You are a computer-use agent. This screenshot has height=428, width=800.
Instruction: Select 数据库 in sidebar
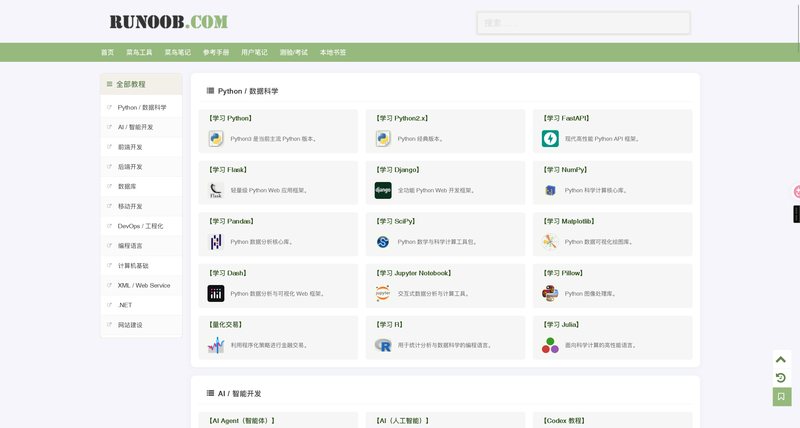(141, 187)
